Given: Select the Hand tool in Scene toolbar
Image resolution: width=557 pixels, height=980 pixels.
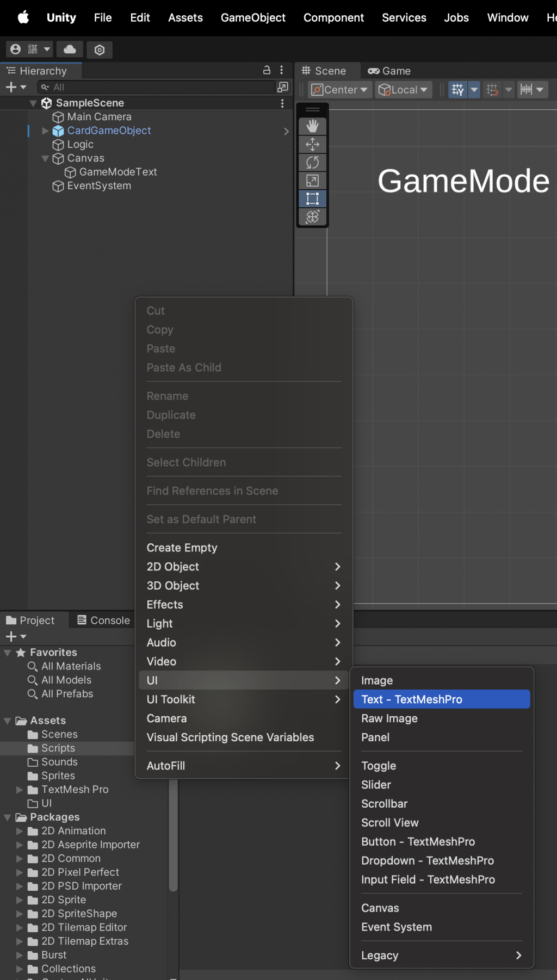Looking at the screenshot, I should pos(312,126).
